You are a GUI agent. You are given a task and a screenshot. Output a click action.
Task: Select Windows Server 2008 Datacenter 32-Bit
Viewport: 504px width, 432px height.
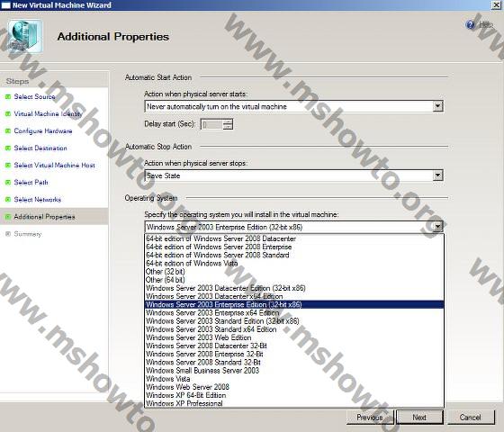pos(294,346)
